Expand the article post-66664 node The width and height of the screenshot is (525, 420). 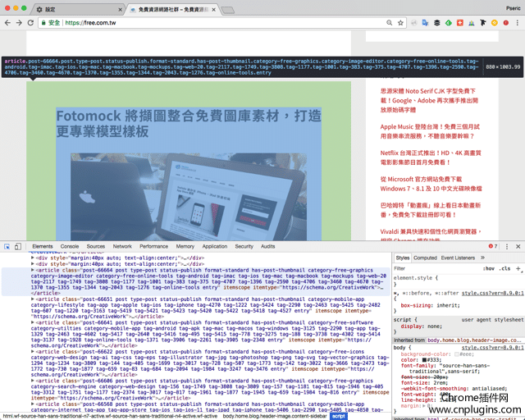pos(33,270)
